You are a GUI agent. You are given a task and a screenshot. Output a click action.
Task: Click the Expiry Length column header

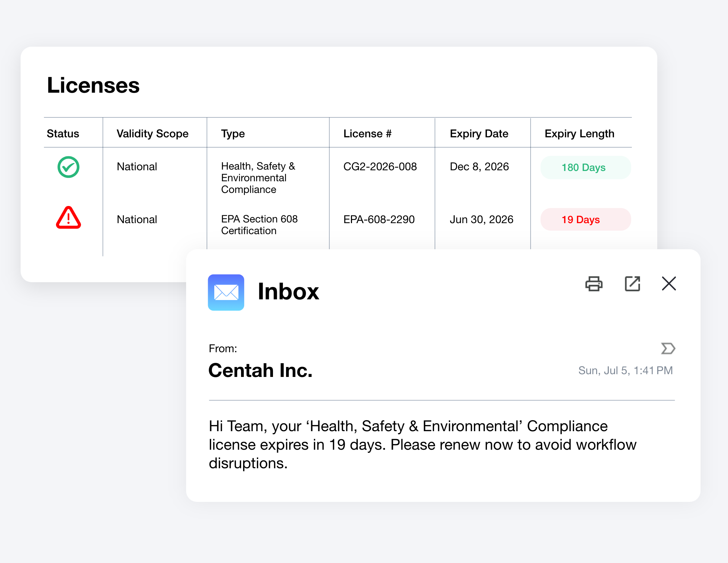coord(579,134)
